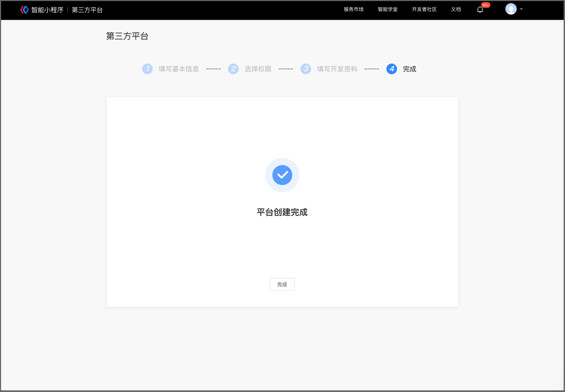Select the 选择权限 step label
This screenshot has width=565, height=392.
(x=258, y=69)
